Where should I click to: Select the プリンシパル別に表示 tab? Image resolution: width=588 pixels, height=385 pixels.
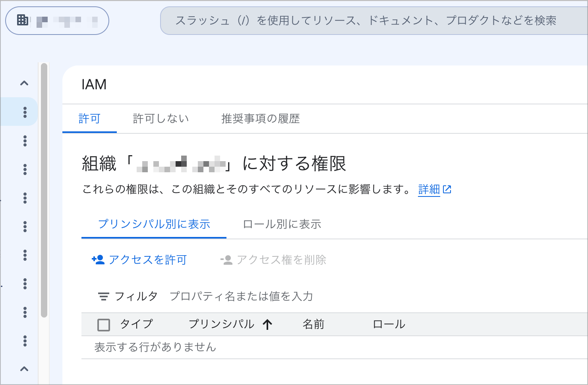coord(154,224)
